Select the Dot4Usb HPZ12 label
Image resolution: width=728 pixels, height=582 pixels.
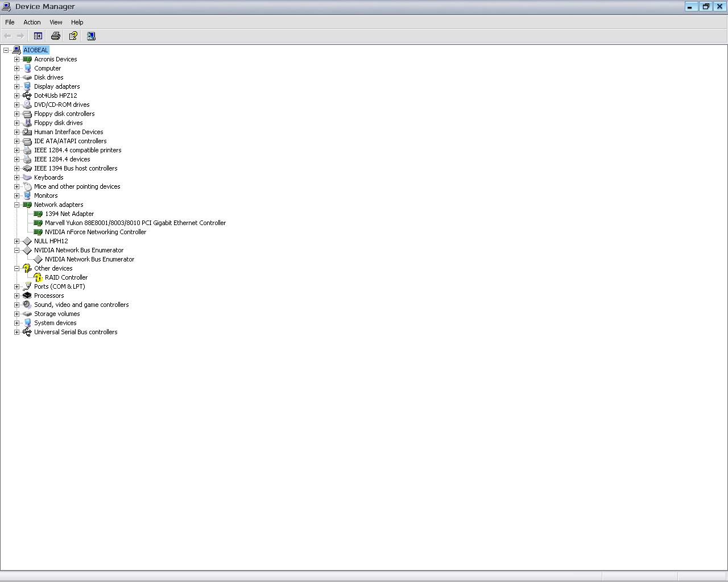click(x=56, y=95)
